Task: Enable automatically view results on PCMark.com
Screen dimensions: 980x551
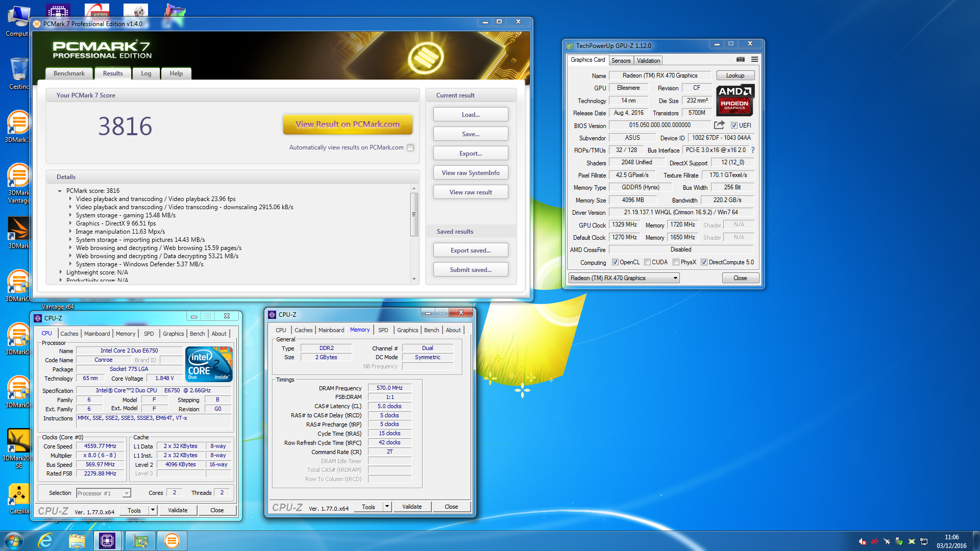Action: coord(410,147)
